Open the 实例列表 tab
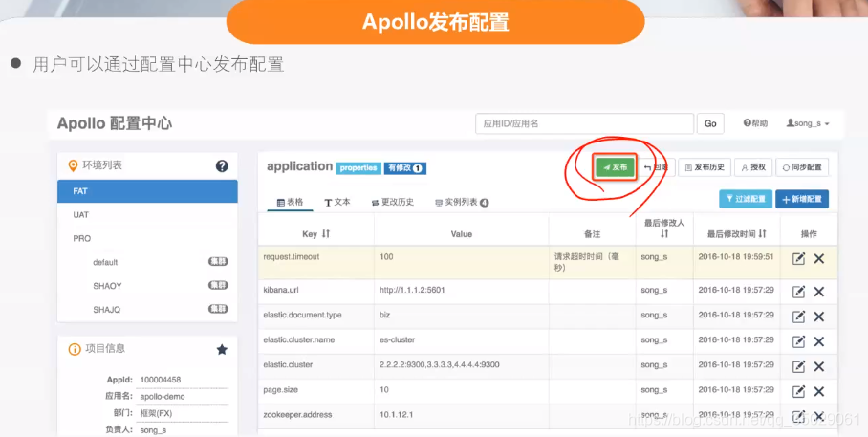Image resolution: width=868 pixels, height=437 pixels. 462,202
